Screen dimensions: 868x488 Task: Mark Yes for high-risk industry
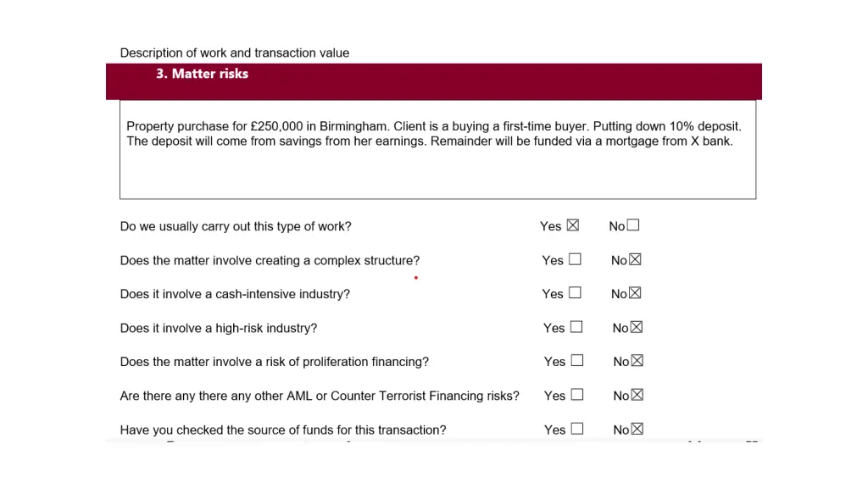pyautogui.click(x=576, y=327)
